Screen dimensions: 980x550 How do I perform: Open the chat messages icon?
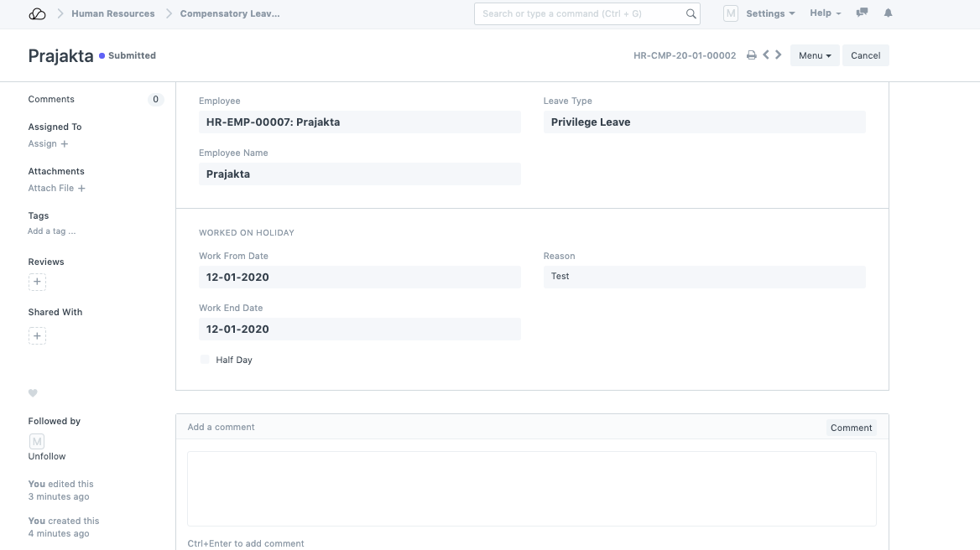pyautogui.click(x=862, y=13)
